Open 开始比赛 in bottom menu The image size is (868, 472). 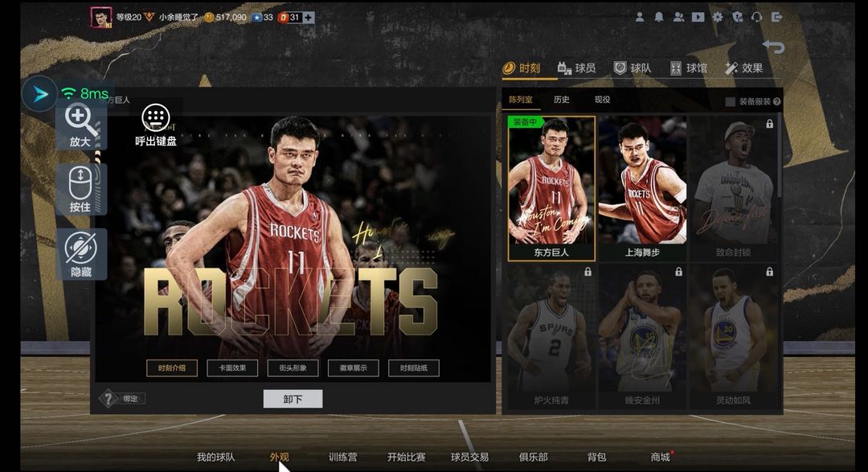pyautogui.click(x=407, y=457)
